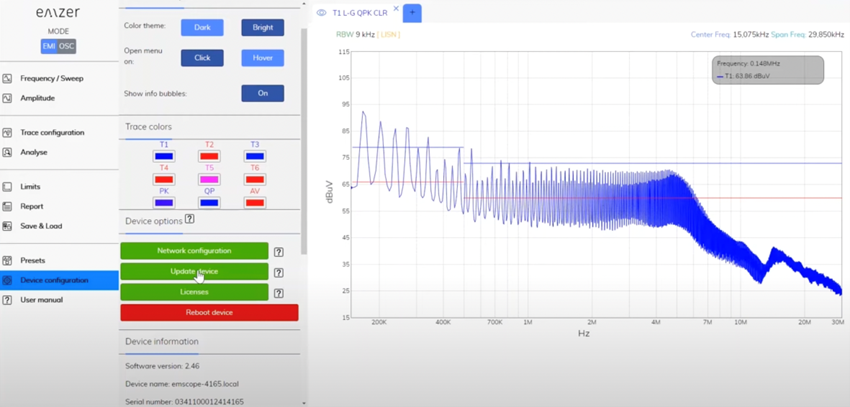Click help icon next to Update device
850x407 pixels.
pyautogui.click(x=279, y=273)
